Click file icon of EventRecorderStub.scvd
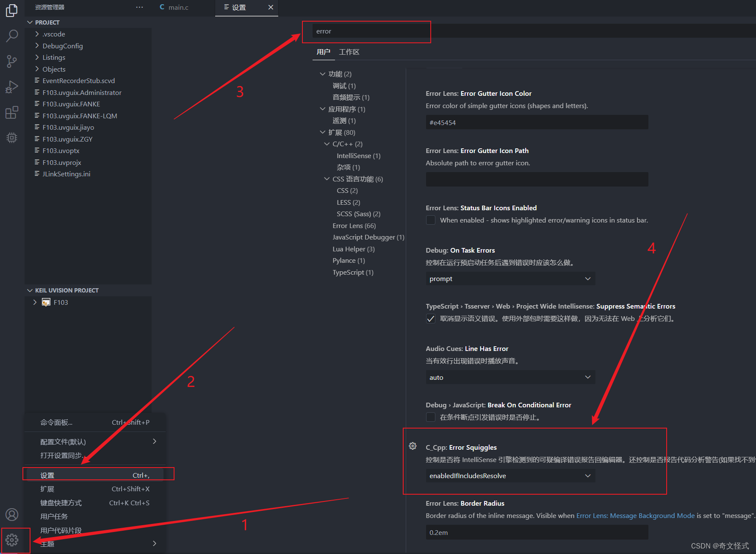 coord(37,81)
